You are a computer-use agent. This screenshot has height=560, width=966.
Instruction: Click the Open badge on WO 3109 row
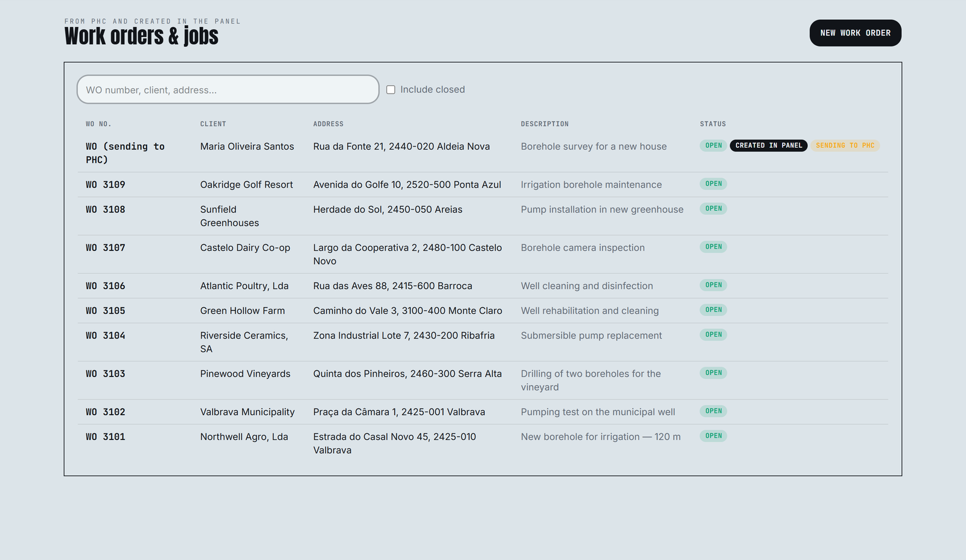click(714, 183)
